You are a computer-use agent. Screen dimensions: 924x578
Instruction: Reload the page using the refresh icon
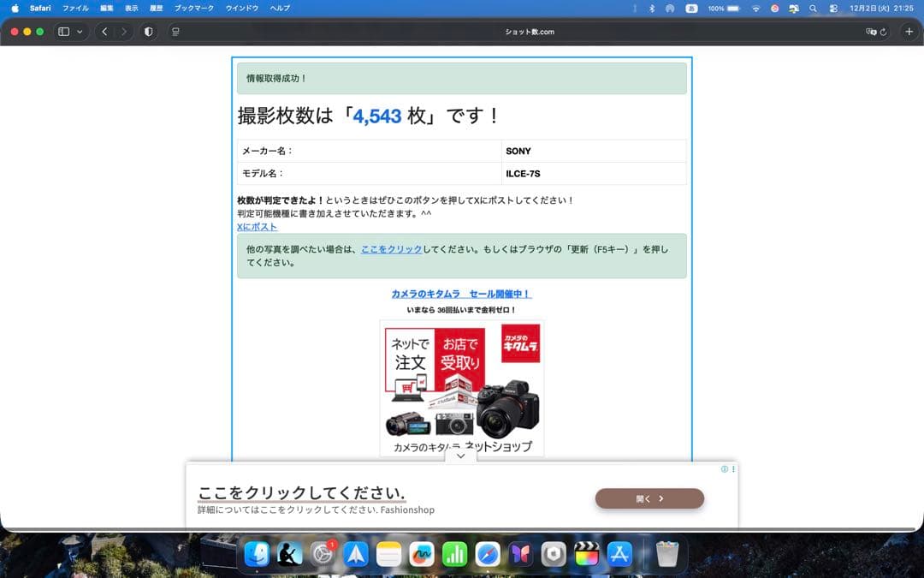click(x=885, y=32)
